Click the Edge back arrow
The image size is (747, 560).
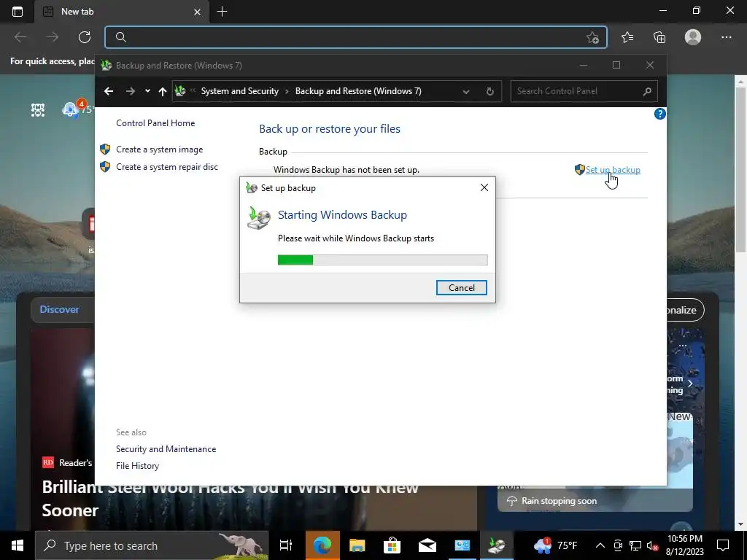click(20, 37)
